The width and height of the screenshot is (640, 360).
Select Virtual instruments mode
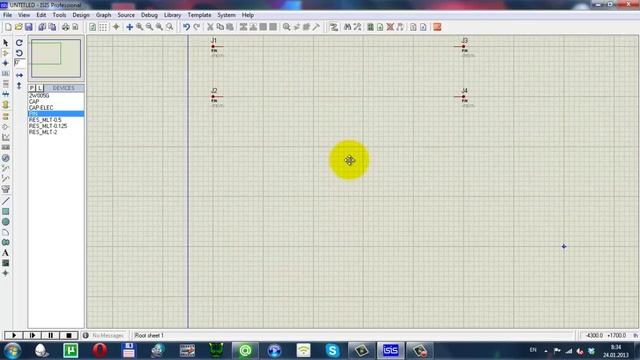click(x=6, y=189)
